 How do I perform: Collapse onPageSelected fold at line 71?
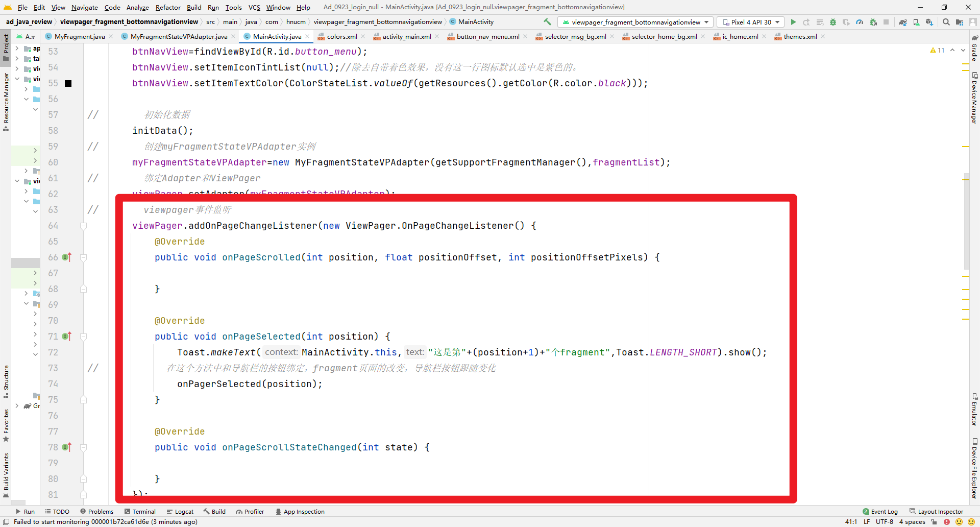(x=84, y=337)
